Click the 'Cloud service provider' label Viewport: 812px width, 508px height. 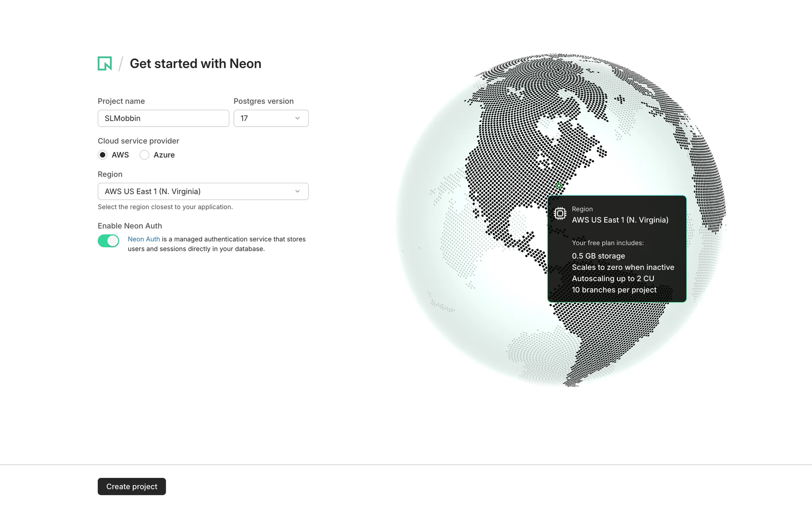(x=138, y=141)
